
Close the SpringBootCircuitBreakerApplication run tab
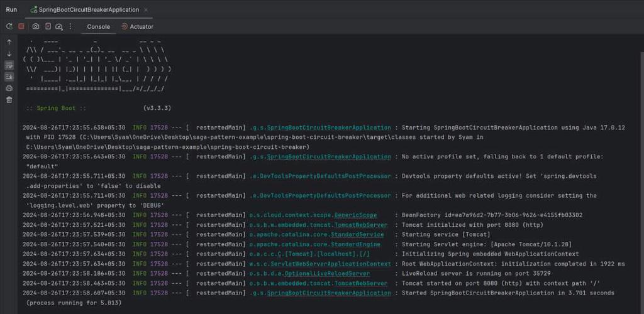[146, 10]
